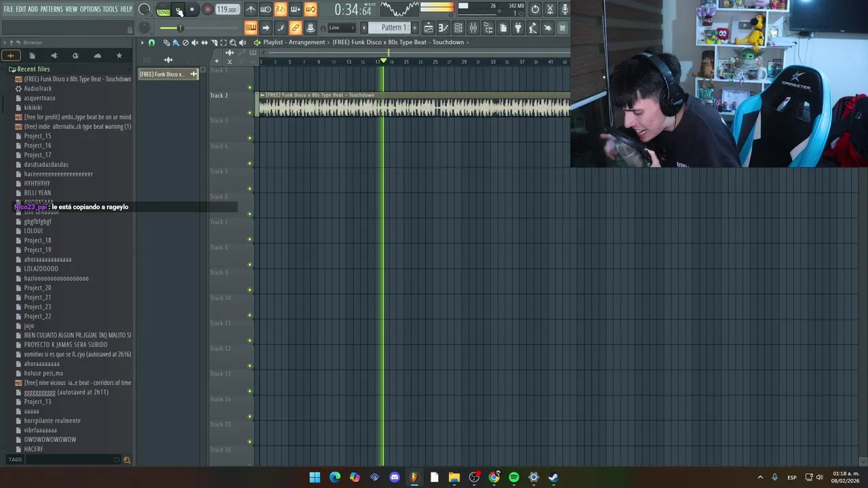
Task: Open the Playlist window icon
Action: pyautogui.click(x=429, y=28)
